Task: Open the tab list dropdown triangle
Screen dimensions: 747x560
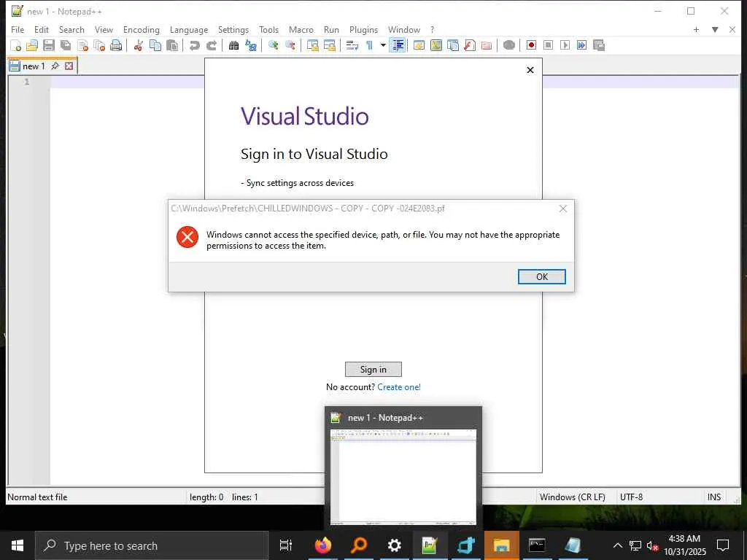Action: pos(715,29)
